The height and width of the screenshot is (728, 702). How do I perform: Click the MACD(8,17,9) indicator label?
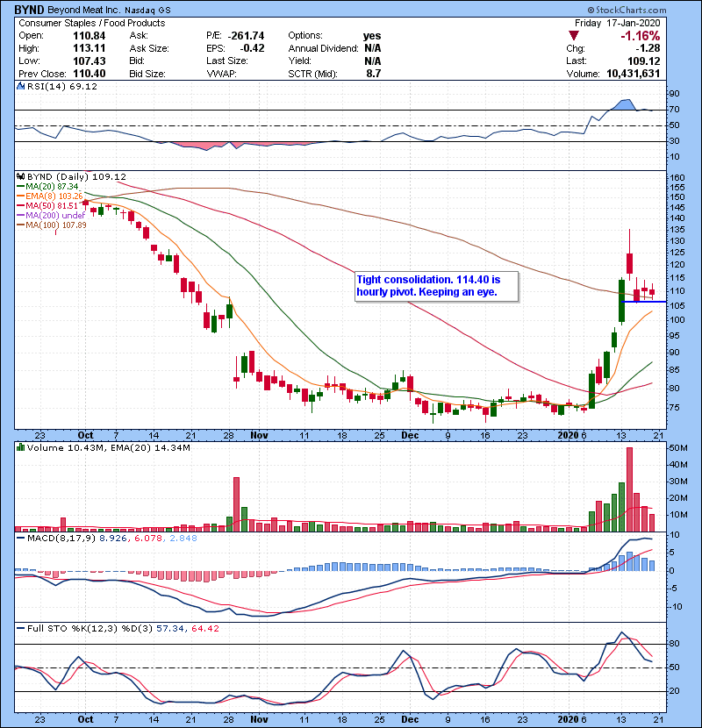61,539
